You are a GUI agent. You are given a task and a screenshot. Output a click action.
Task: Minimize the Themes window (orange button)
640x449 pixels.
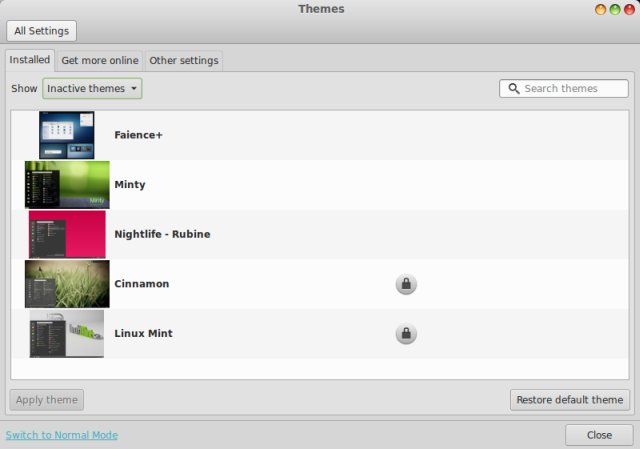(x=600, y=9)
